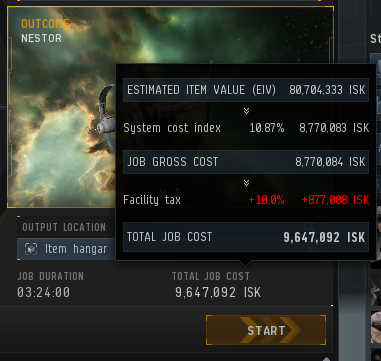Click the character portrait above the tattooed-arm one
Screen dimensions: 381x361
click(376, 292)
